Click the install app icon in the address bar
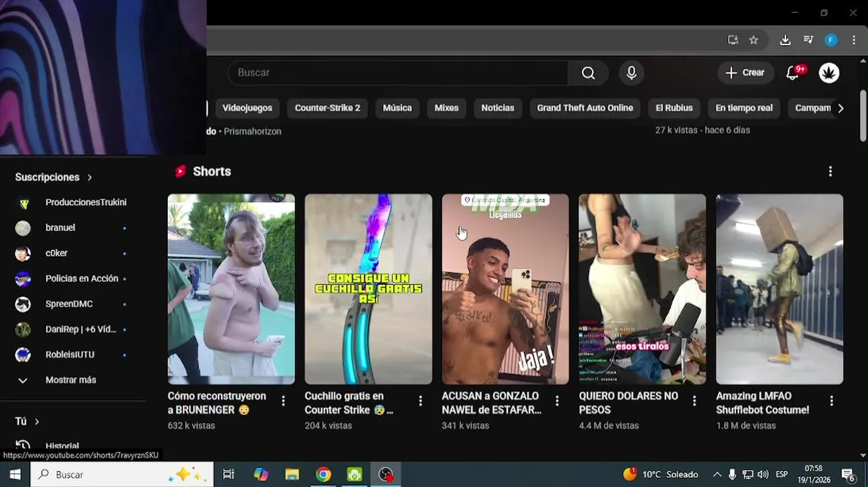 tap(733, 40)
